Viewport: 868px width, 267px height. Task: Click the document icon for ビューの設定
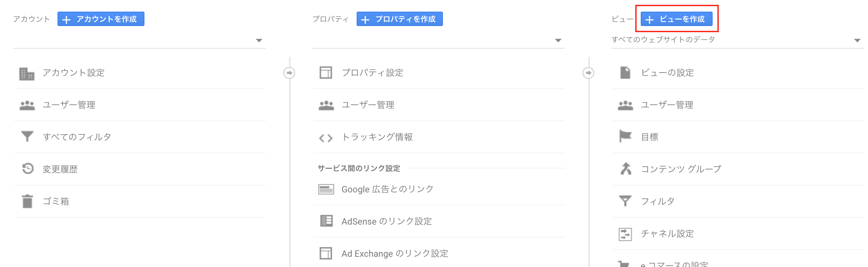click(625, 73)
